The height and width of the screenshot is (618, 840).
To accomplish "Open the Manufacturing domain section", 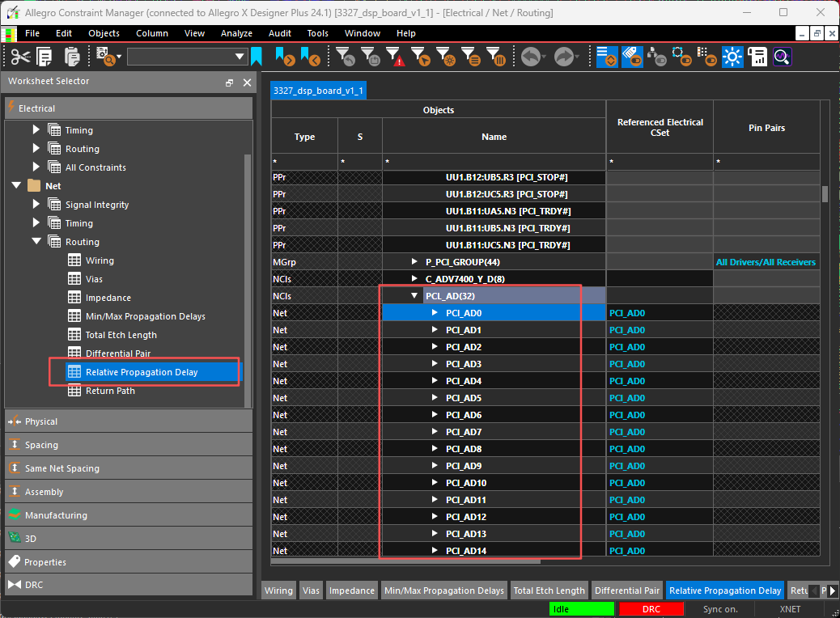I will click(x=56, y=515).
